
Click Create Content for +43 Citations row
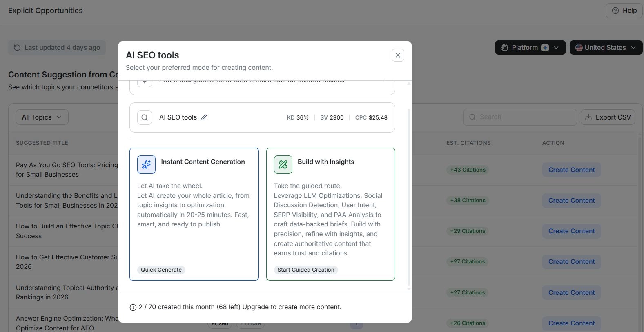[x=571, y=170]
